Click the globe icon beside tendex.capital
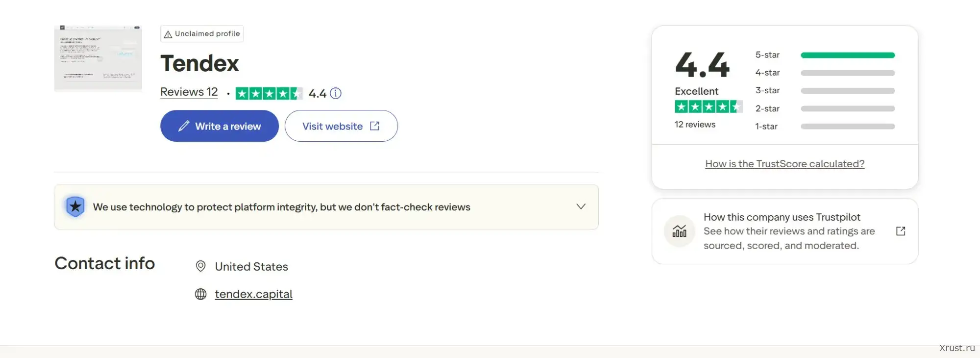Screen dimensions: 980x358 200,294
